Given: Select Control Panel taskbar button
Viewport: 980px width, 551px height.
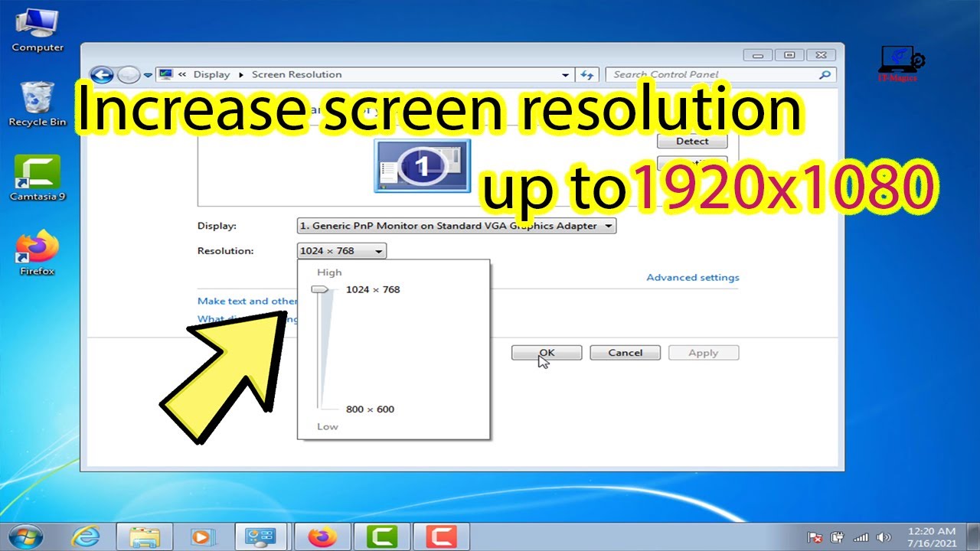Looking at the screenshot, I should pyautogui.click(x=260, y=537).
